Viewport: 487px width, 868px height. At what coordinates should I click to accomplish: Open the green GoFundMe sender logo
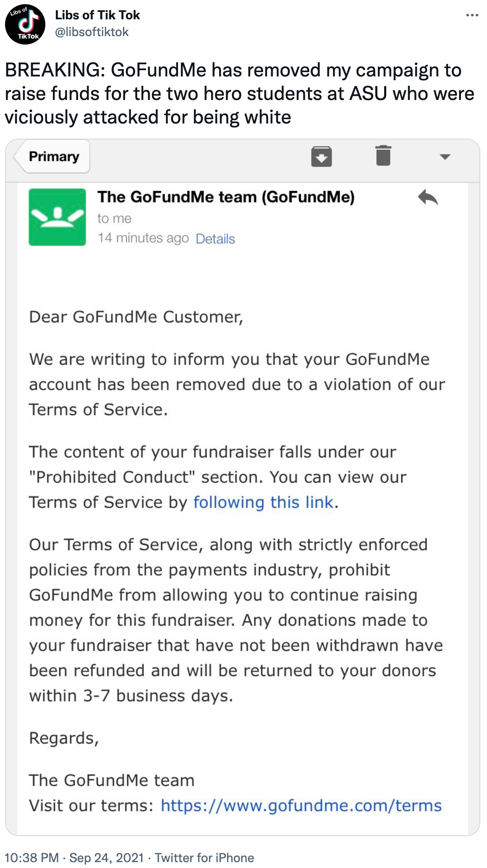pyautogui.click(x=57, y=217)
